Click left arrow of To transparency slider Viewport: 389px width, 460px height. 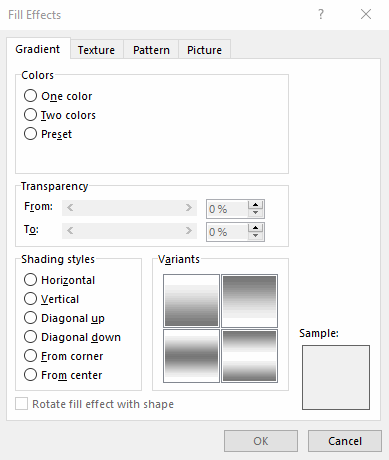click(70, 231)
